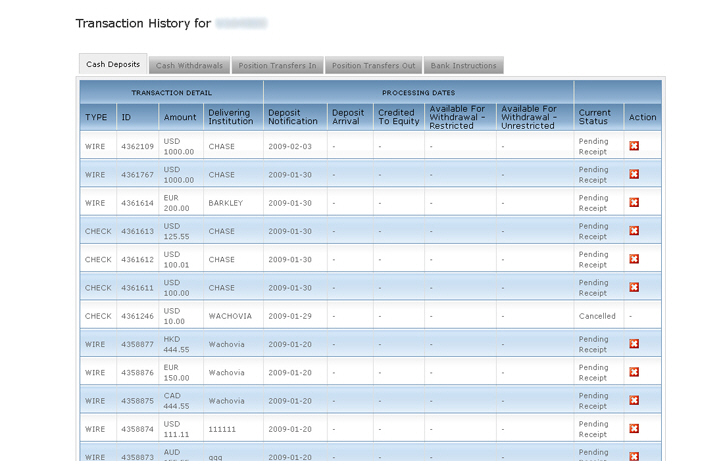This screenshot has height=475, width=709.
Task: View the Bank Instructions tab
Action: pos(463,66)
